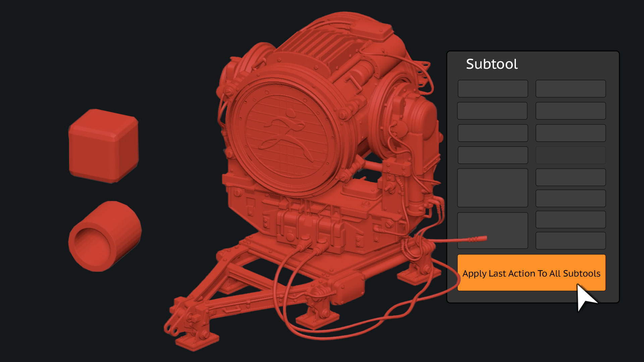
Task: Select the red hollow cylinder model
Action: (105, 236)
